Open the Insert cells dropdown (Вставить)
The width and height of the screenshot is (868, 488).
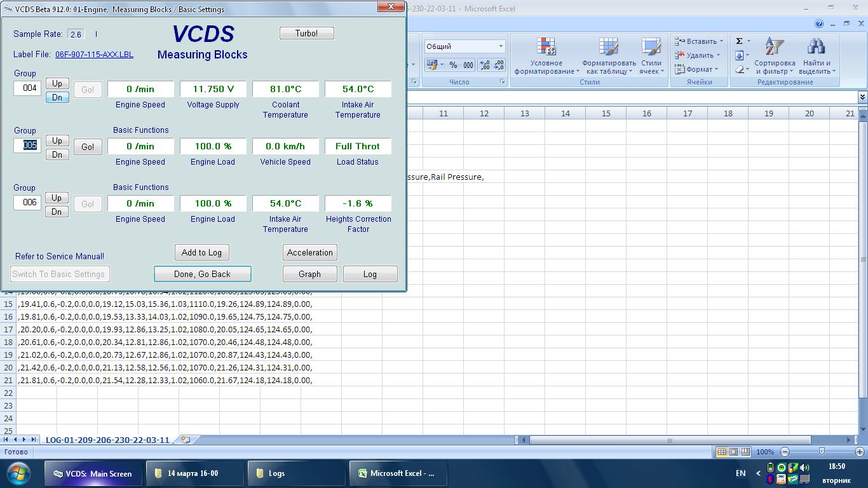(x=699, y=41)
